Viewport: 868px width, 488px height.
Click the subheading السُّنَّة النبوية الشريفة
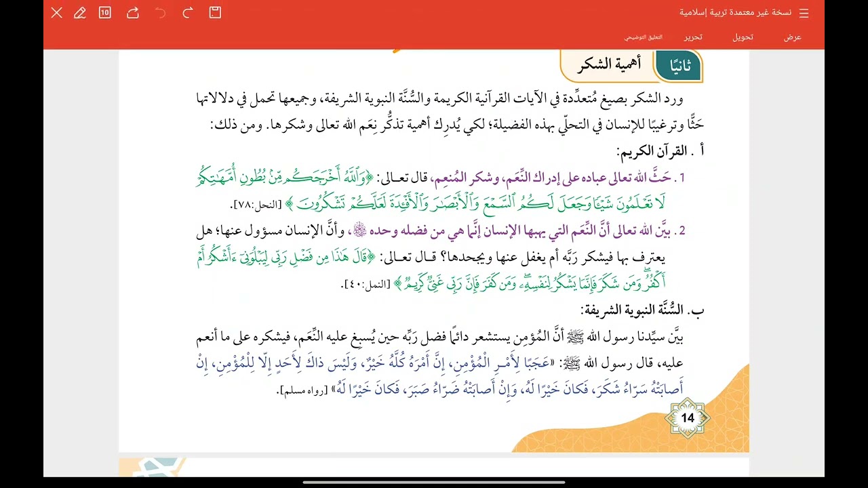tap(633, 310)
